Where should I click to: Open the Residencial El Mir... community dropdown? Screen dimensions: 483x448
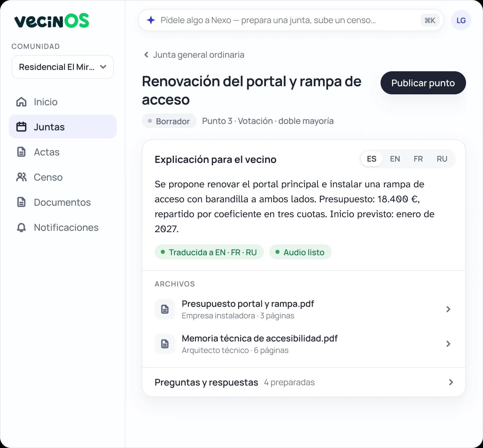tap(63, 67)
